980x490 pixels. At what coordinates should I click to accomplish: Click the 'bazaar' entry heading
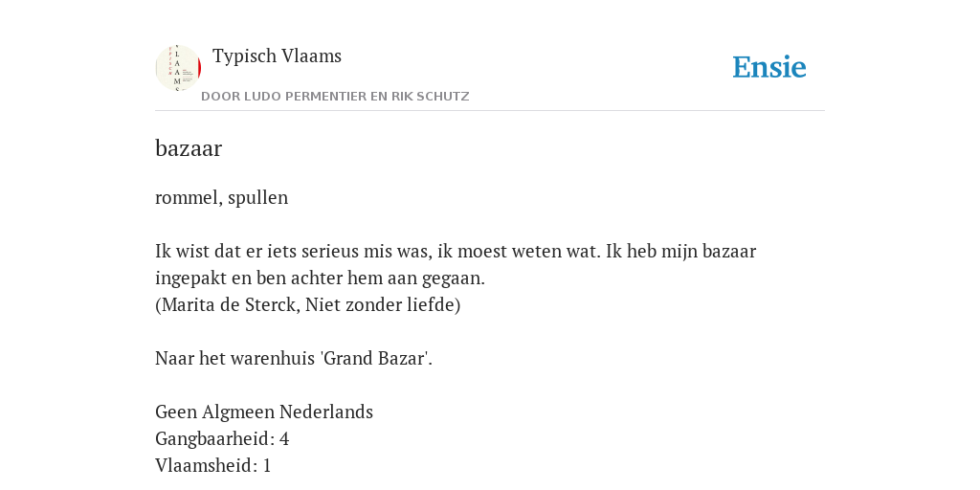[189, 148]
